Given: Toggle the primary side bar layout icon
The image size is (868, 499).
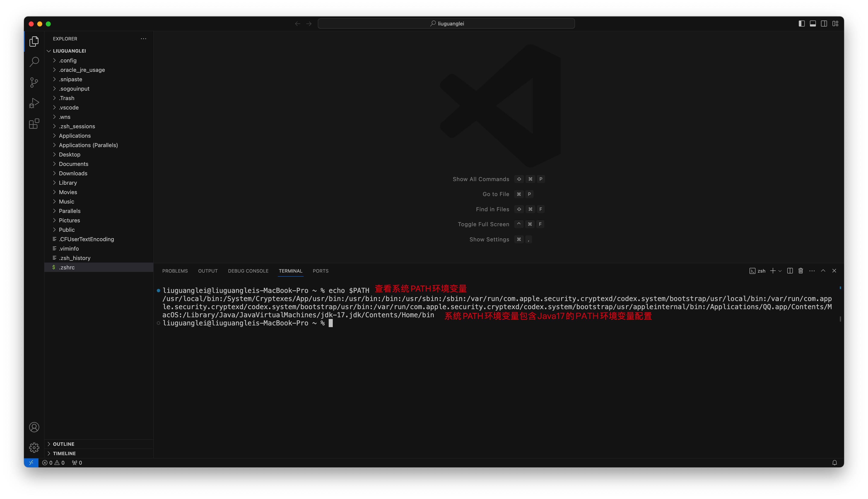Looking at the screenshot, I should click(802, 24).
